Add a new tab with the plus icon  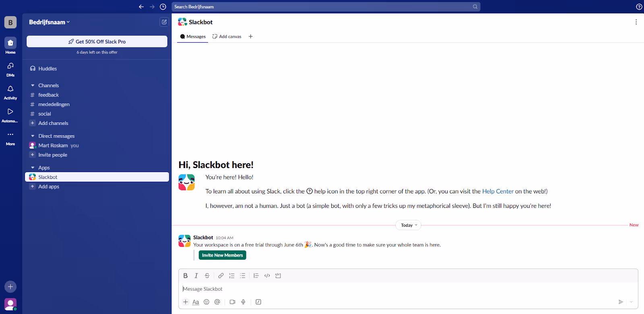pos(250,37)
